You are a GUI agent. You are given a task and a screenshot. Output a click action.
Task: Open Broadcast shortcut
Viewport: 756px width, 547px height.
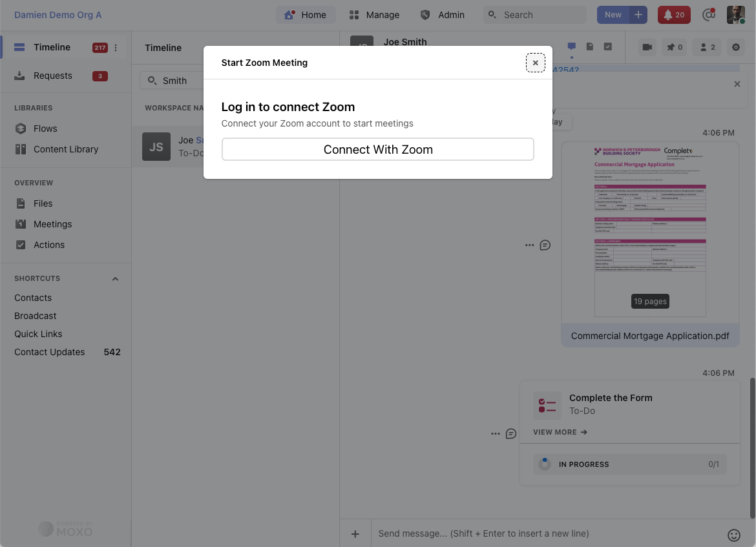(35, 316)
